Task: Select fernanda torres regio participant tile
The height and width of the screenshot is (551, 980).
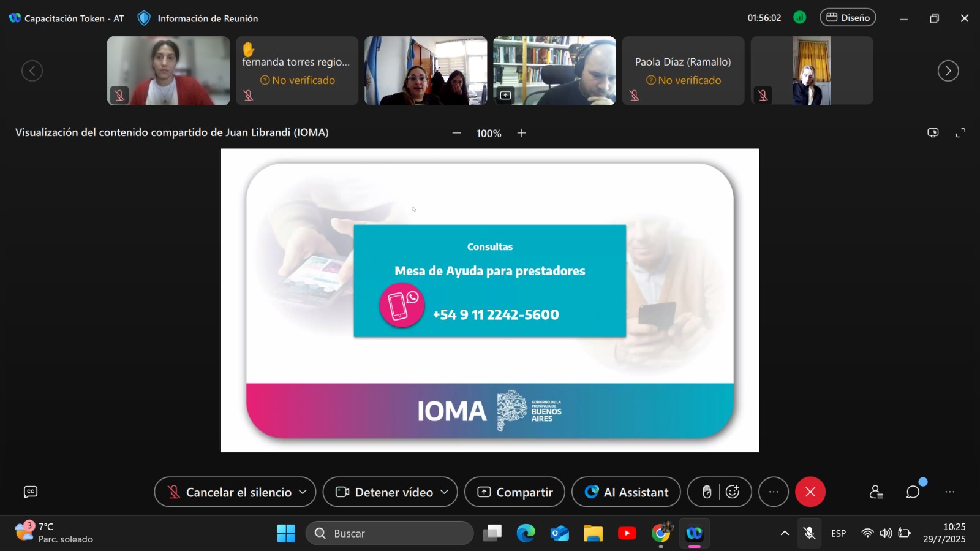Action: [297, 70]
